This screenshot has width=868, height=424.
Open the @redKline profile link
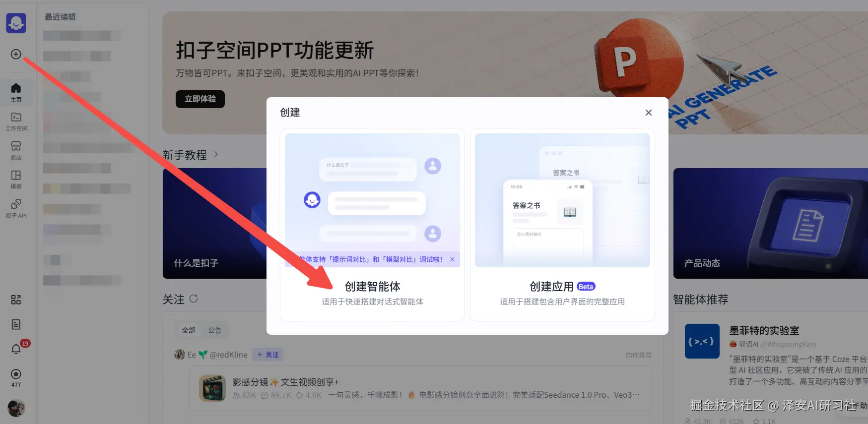coord(228,355)
